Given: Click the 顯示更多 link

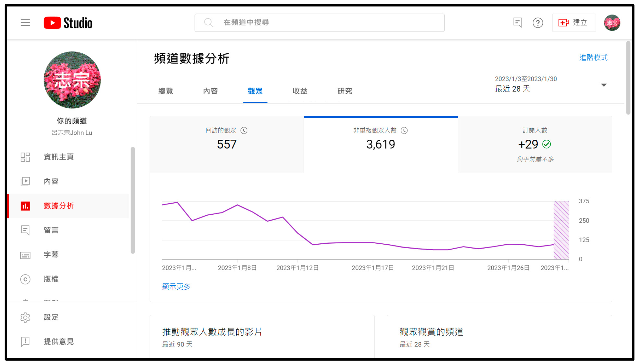Looking at the screenshot, I should pos(176,287).
